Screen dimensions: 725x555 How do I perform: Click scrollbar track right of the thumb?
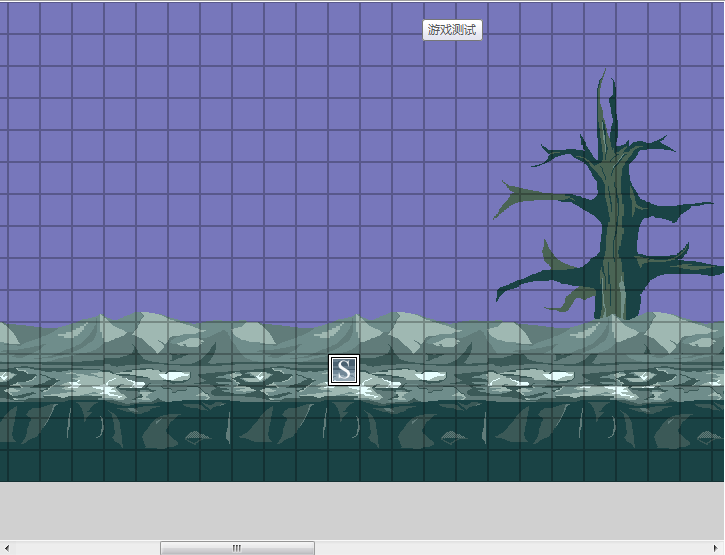point(511,548)
